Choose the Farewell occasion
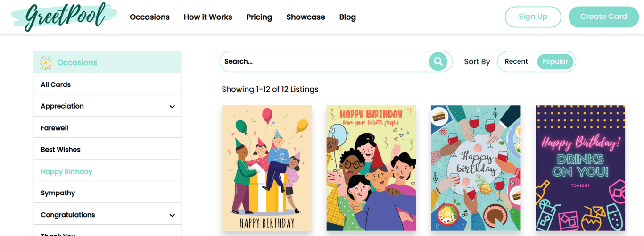Image resolution: width=644 pixels, height=236 pixels. (x=55, y=128)
